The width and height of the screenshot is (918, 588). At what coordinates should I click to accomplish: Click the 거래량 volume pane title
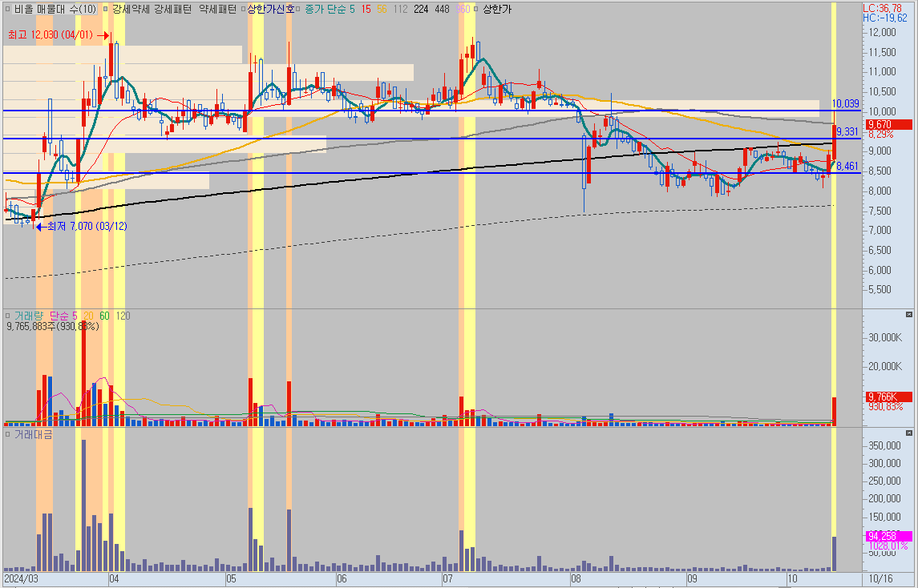pyautogui.click(x=28, y=316)
